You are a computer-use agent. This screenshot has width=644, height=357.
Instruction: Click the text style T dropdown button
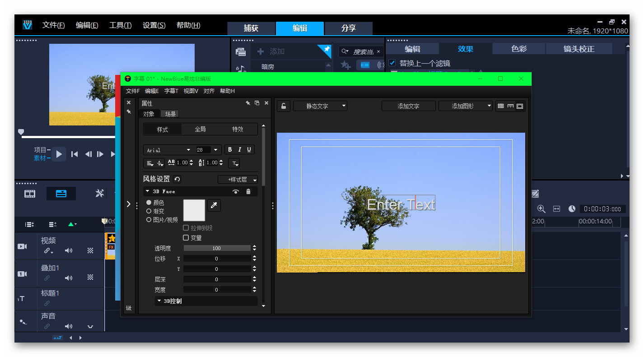234,163
